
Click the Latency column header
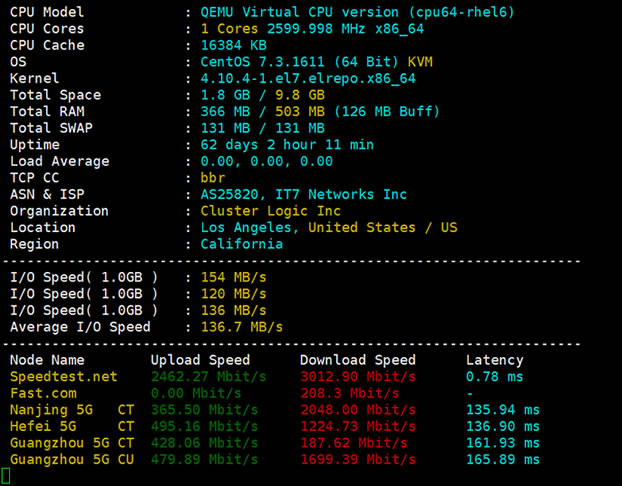pyautogui.click(x=495, y=360)
